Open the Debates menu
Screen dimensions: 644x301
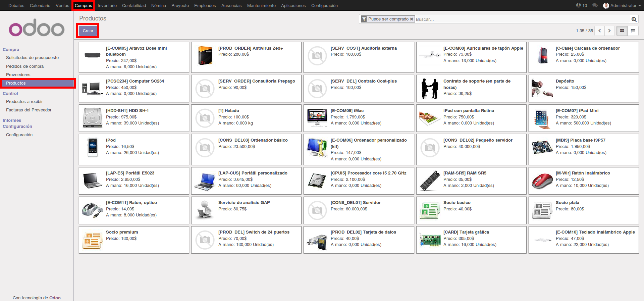click(x=16, y=6)
